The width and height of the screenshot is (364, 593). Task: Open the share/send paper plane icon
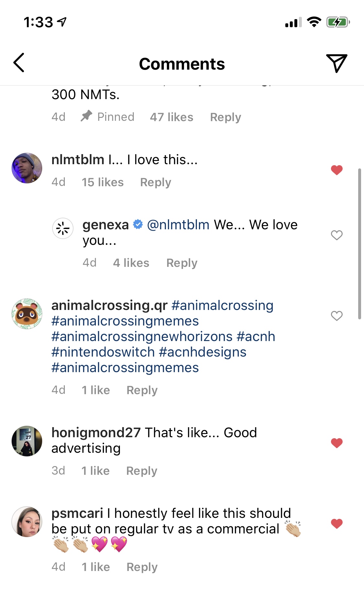coord(336,63)
